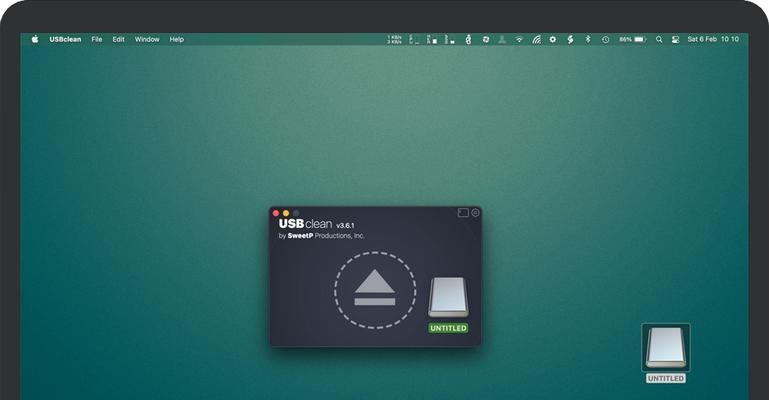Click the battery 86% indicator

633,39
